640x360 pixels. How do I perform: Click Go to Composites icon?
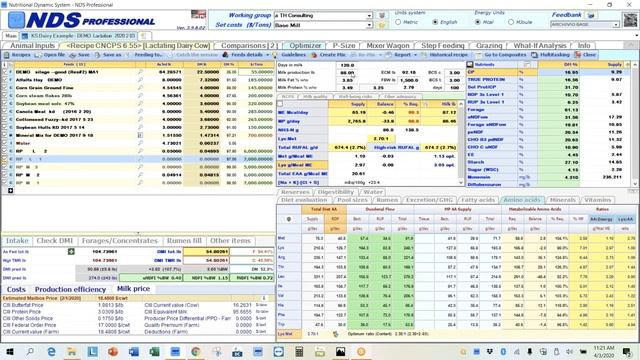(x=478, y=55)
